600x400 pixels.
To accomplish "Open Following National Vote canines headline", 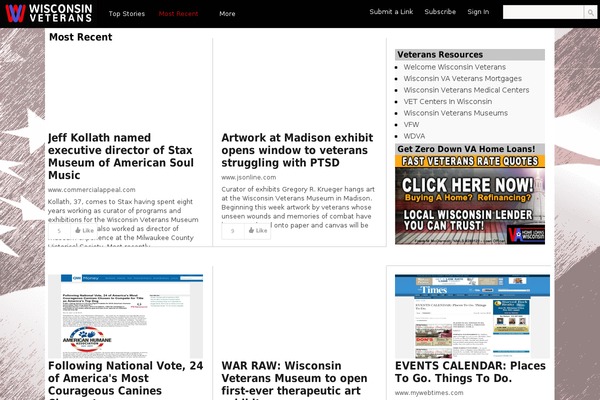I will click(x=126, y=379).
